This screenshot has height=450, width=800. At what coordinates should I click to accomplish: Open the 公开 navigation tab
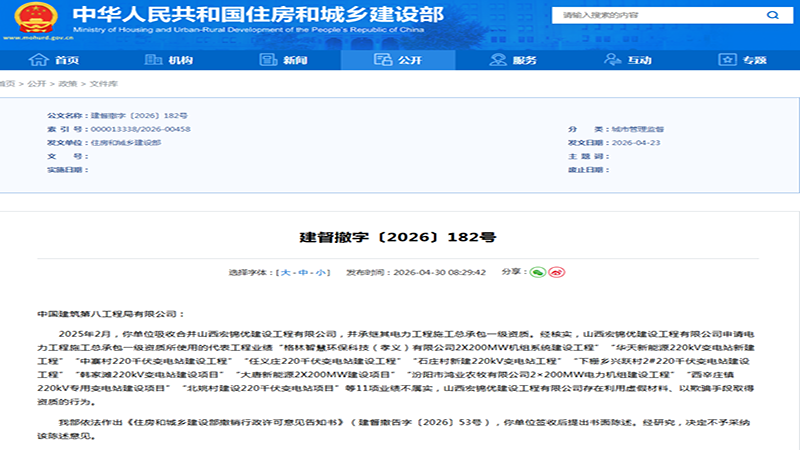398,60
